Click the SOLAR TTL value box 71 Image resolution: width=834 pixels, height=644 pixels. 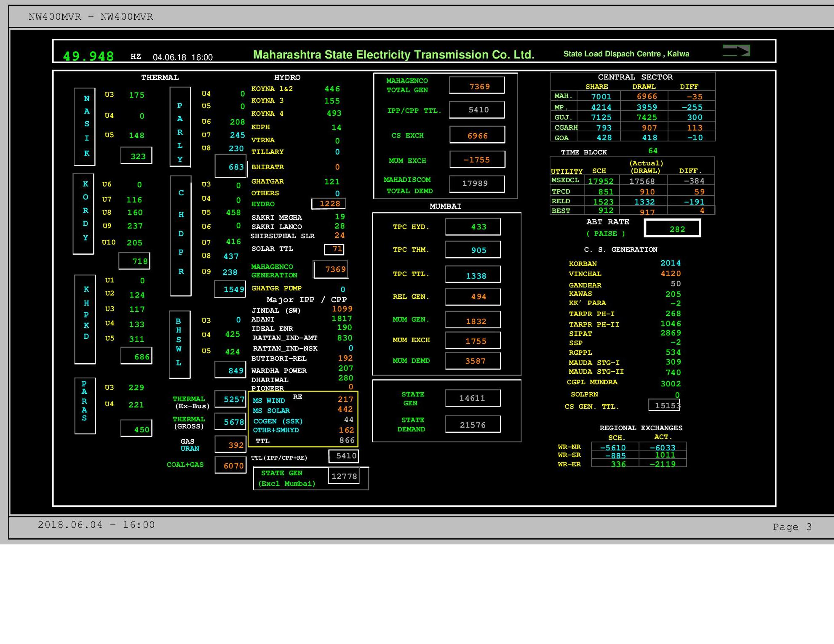click(x=334, y=249)
